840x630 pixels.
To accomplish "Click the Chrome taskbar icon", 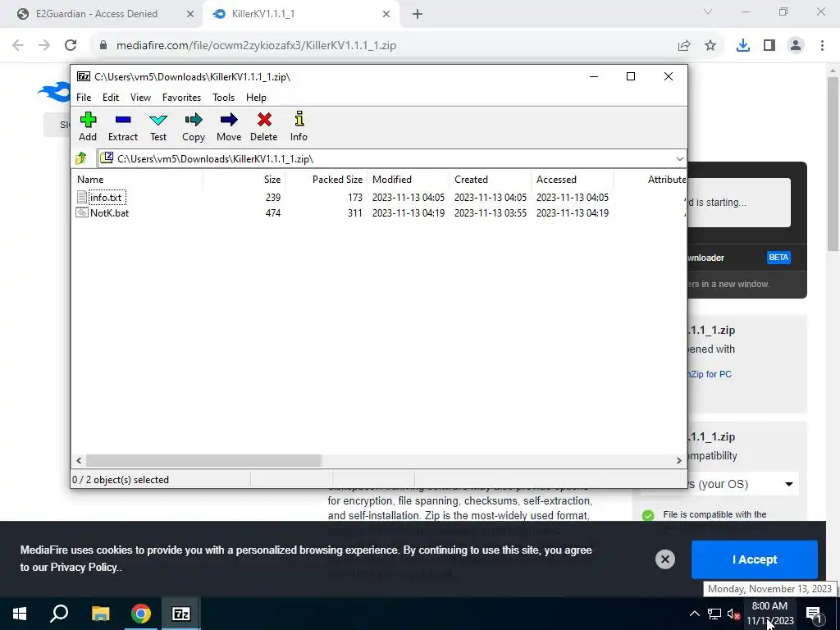I will pyautogui.click(x=141, y=614).
